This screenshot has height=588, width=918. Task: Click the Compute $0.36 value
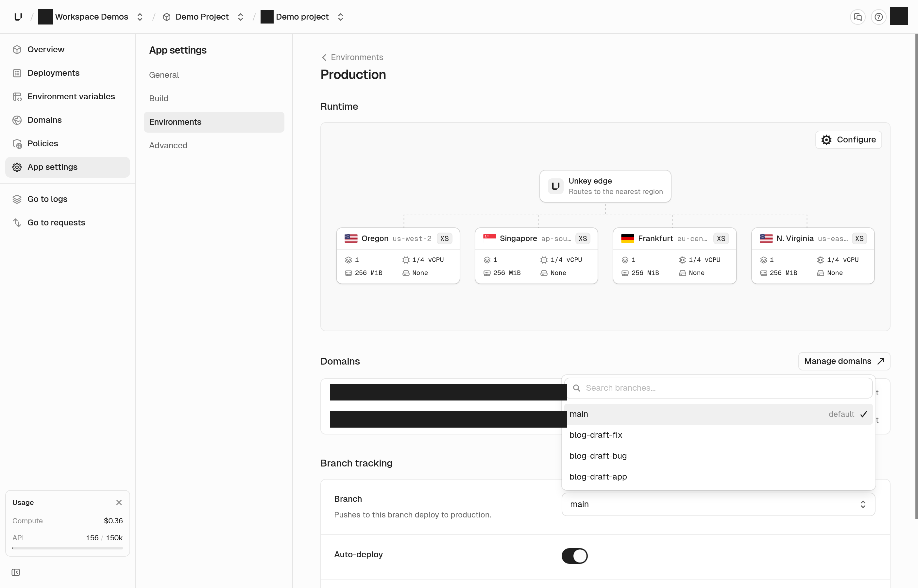point(113,521)
